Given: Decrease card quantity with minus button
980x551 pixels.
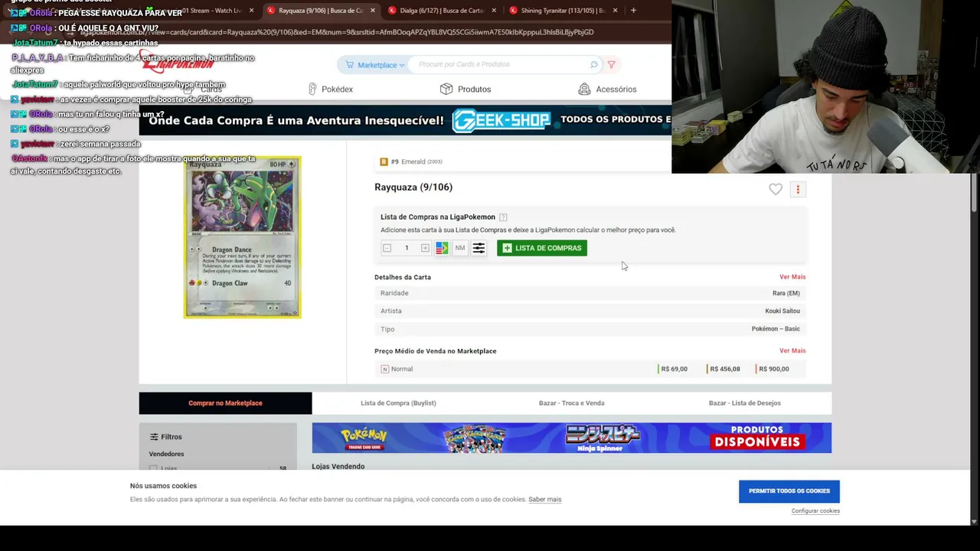Looking at the screenshot, I should (387, 248).
